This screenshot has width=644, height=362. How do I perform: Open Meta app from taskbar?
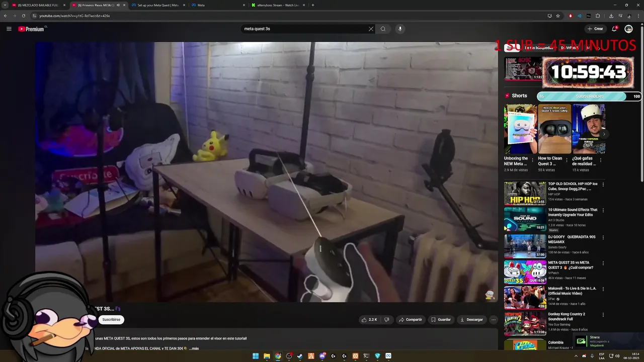(388, 356)
